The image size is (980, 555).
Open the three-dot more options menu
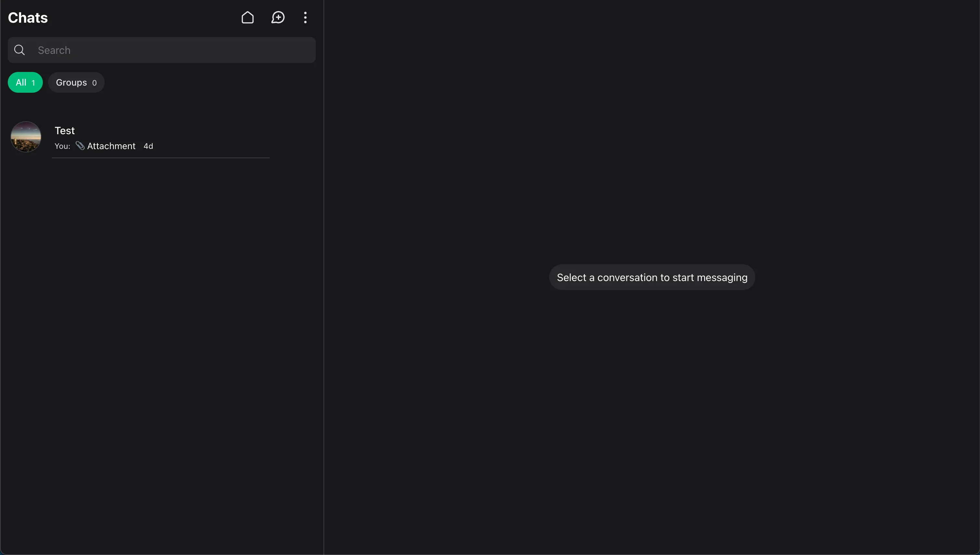pos(305,18)
